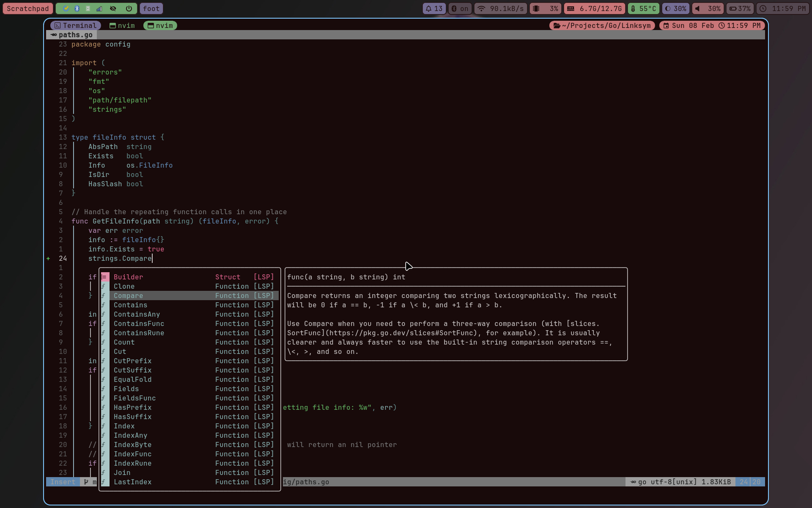812x508 pixels.
Task: Select Fields completion entry
Action: (x=189, y=389)
